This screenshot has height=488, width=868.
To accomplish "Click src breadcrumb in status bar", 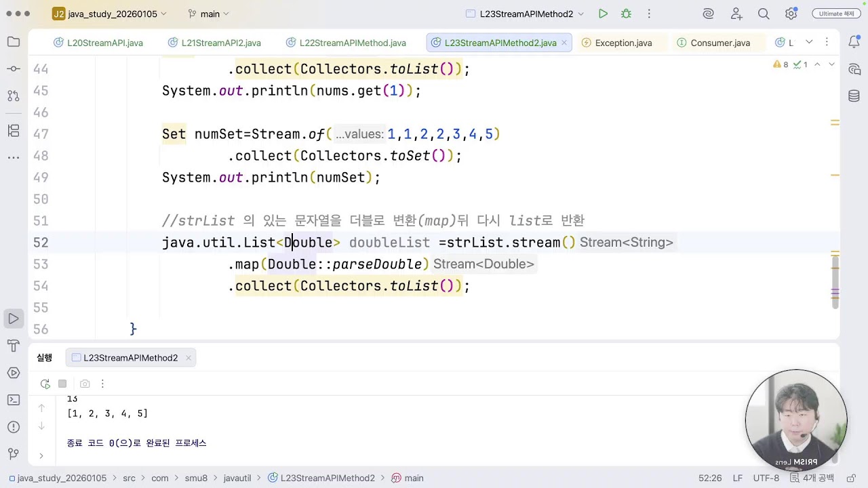I will click(129, 478).
